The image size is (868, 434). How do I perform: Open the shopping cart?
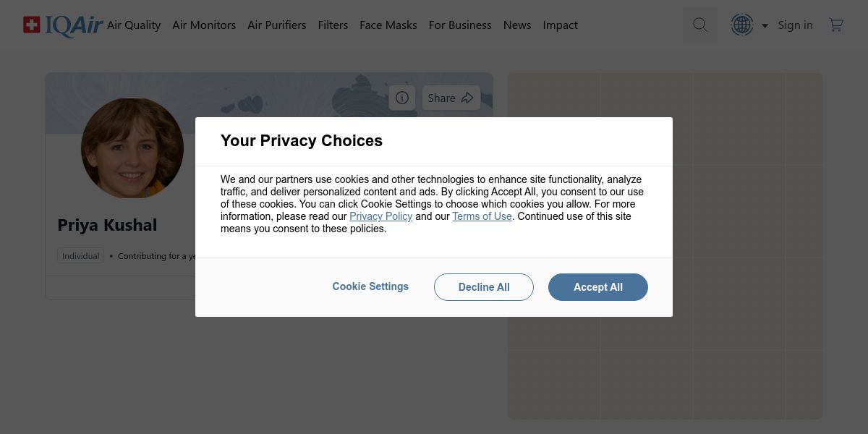tap(836, 25)
